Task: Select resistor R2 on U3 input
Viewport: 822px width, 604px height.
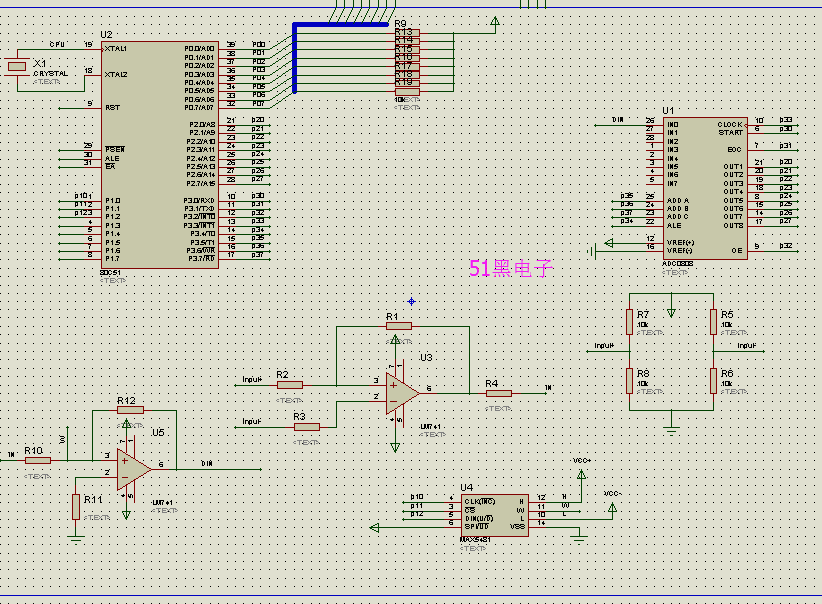Action: [x=290, y=384]
